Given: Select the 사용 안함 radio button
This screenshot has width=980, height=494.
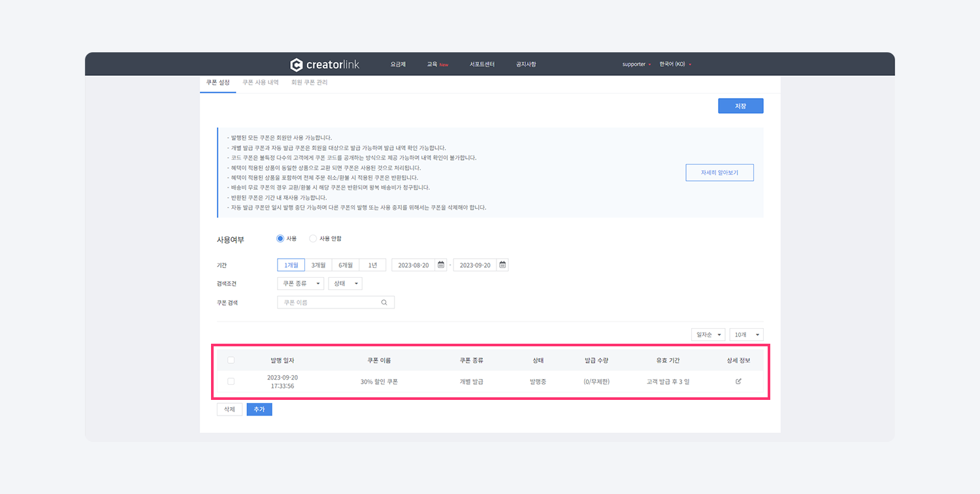Looking at the screenshot, I should [x=313, y=239].
